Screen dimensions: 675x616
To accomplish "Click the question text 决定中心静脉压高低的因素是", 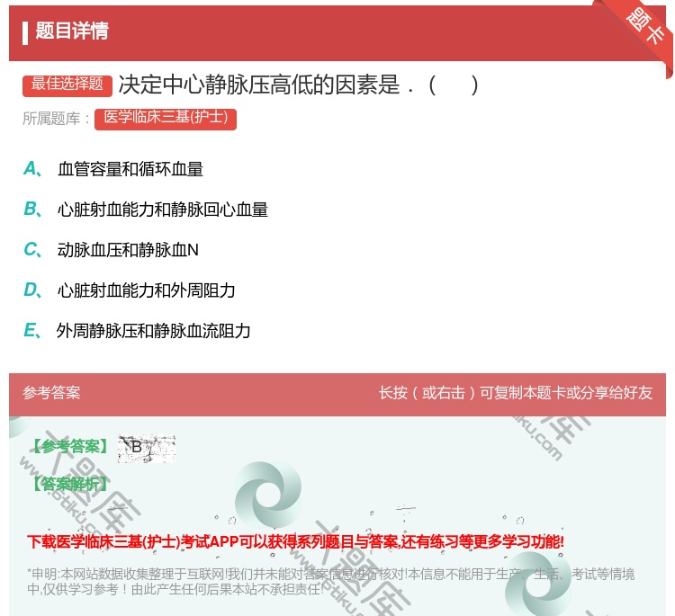I will click(259, 85).
